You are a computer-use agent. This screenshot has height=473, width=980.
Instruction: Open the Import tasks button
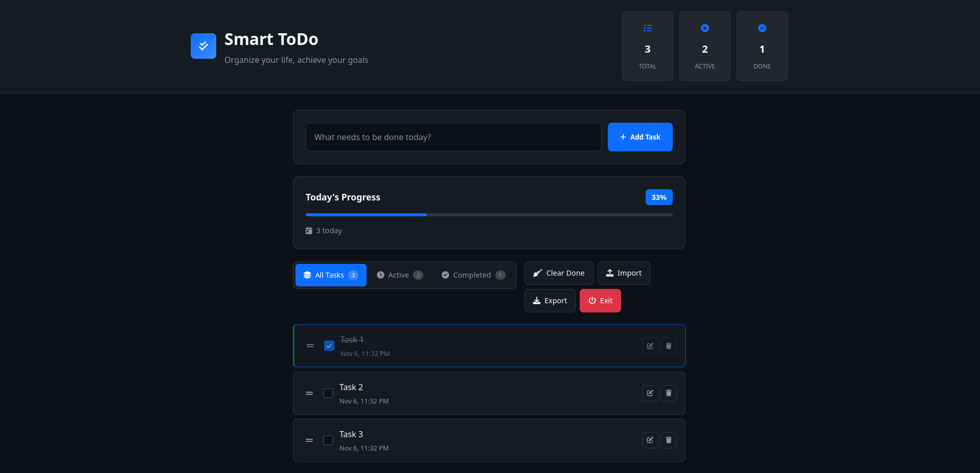pos(624,273)
